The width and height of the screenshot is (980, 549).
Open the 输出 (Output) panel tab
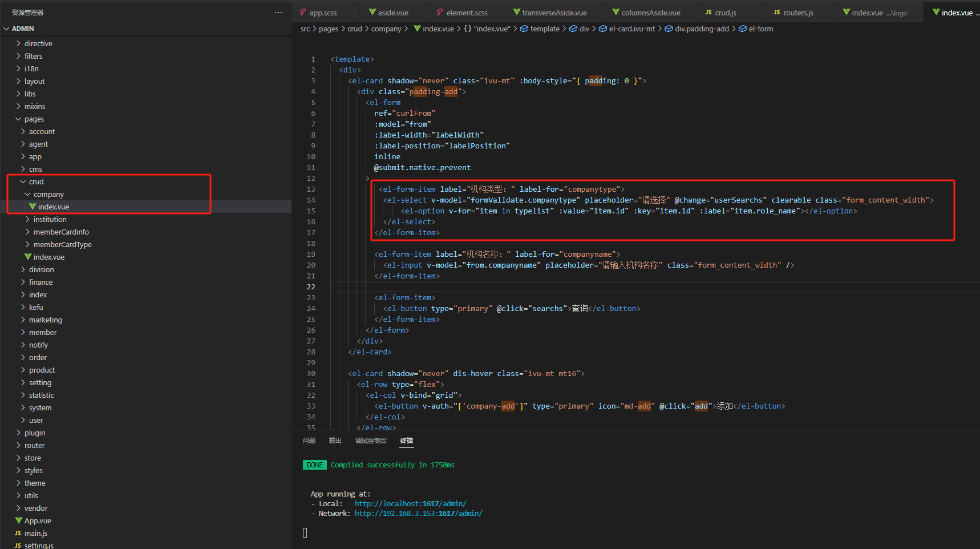coord(335,441)
